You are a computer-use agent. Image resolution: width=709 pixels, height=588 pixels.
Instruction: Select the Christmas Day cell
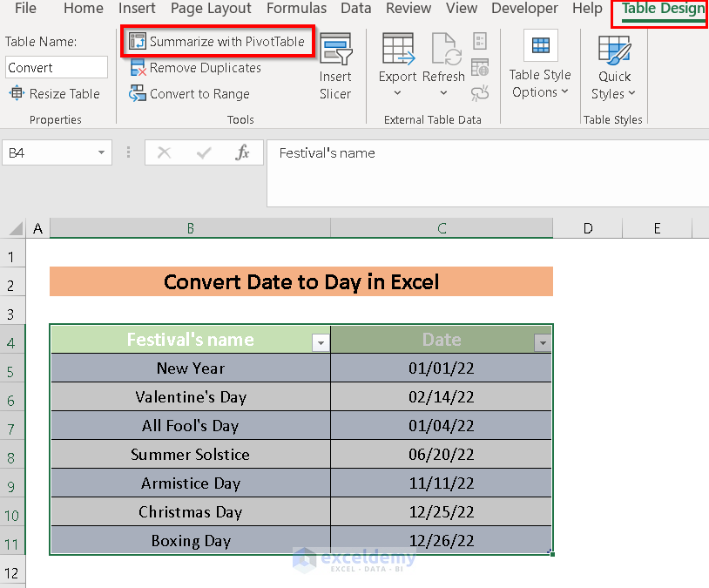point(191,512)
